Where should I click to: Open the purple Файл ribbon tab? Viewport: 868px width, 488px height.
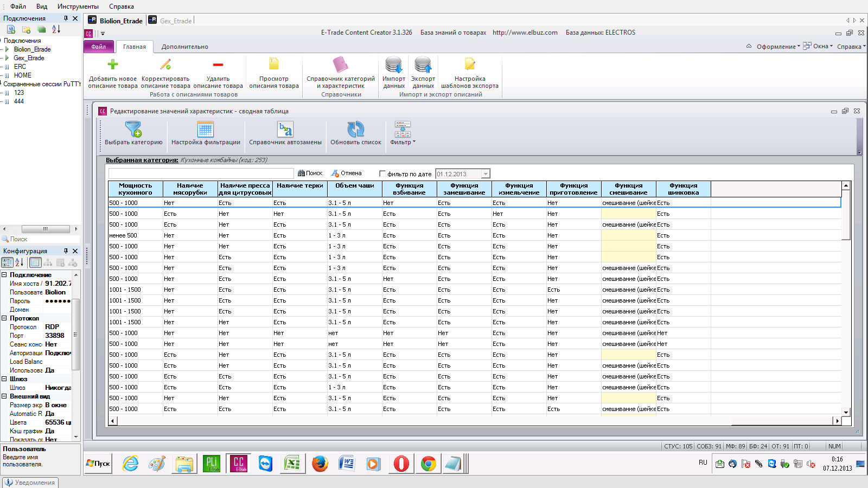point(99,47)
